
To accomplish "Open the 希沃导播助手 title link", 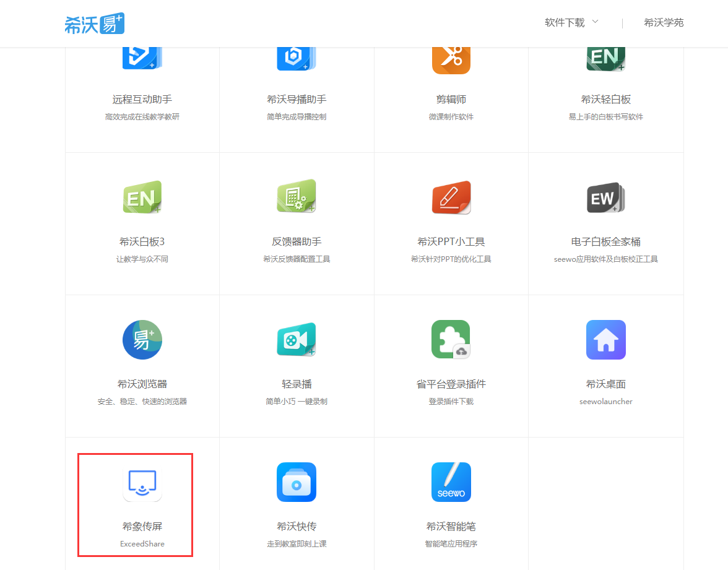I will (296, 99).
